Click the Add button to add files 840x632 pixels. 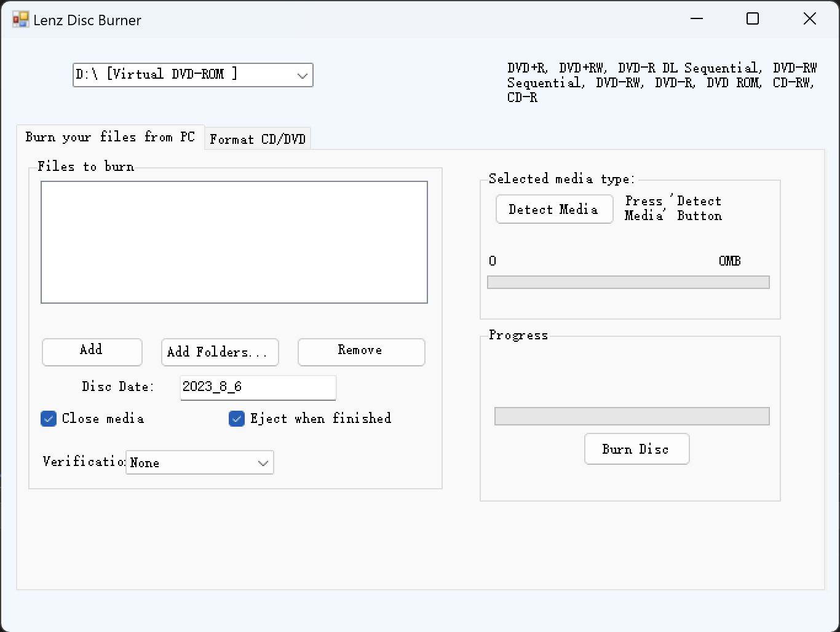(91, 352)
